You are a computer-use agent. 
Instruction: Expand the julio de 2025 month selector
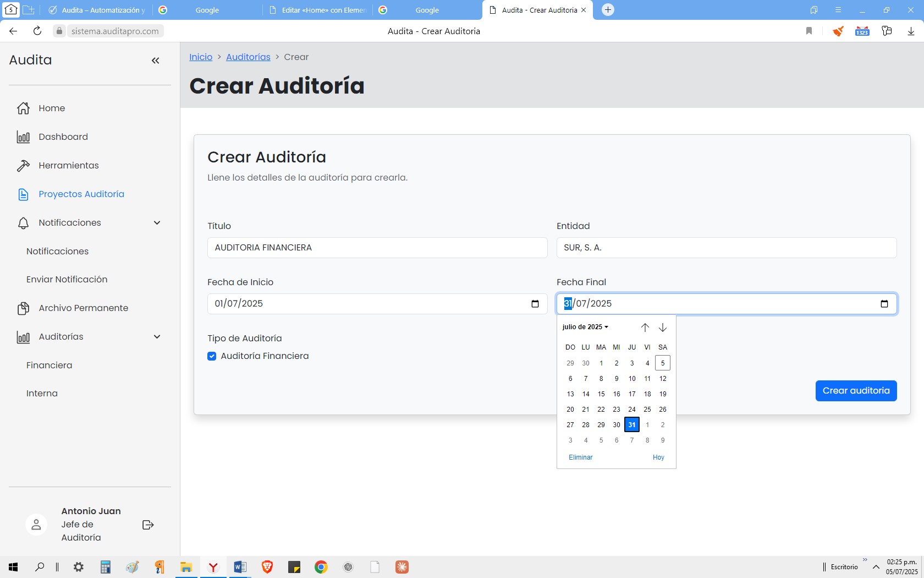pyautogui.click(x=585, y=327)
